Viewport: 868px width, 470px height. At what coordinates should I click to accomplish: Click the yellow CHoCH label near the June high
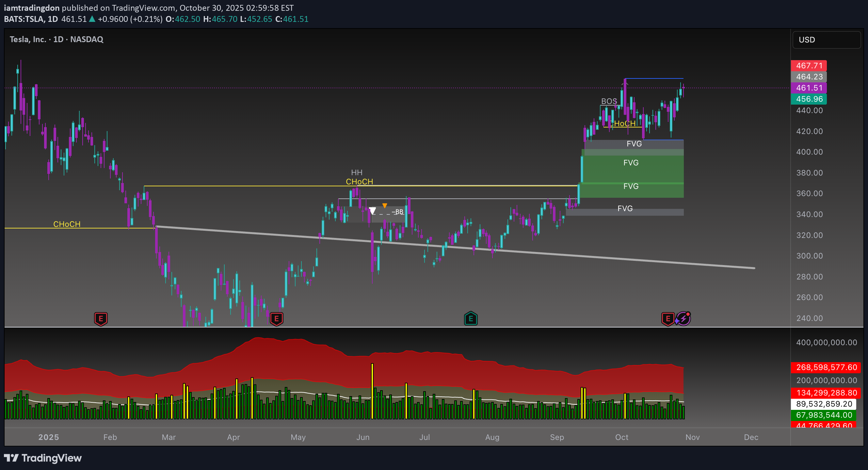pyautogui.click(x=359, y=181)
